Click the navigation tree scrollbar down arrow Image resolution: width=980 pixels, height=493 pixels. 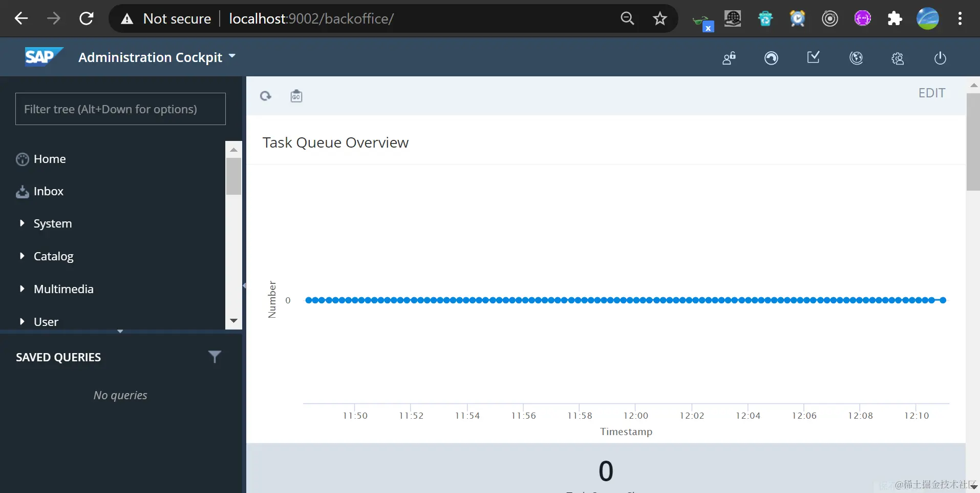point(233,321)
